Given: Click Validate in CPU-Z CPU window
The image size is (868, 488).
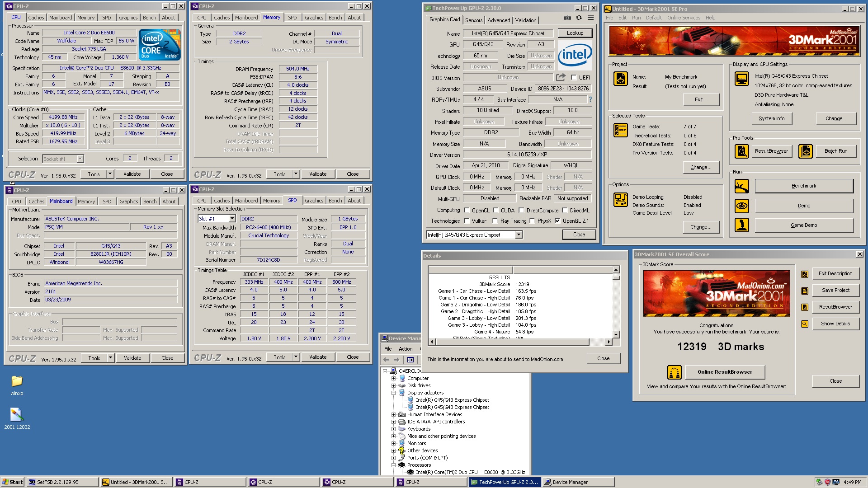Looking at the screenshot, I should [132, 174].
